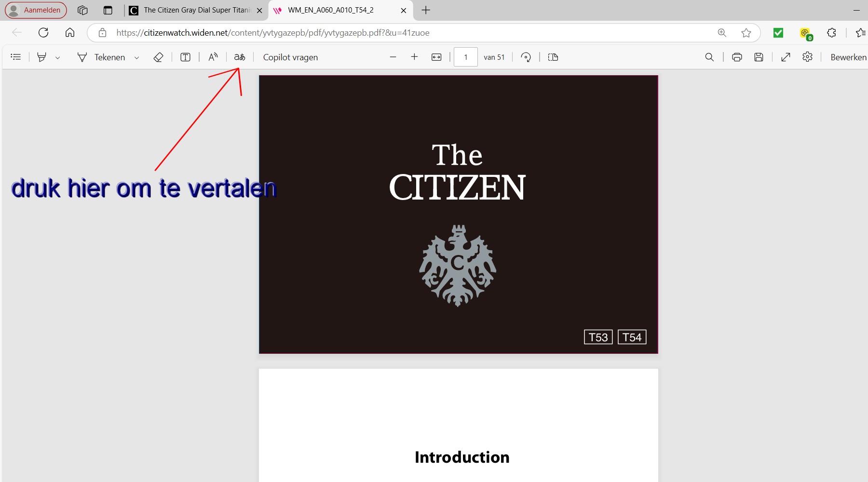Open the workspaces icon

tap(82, 10)
